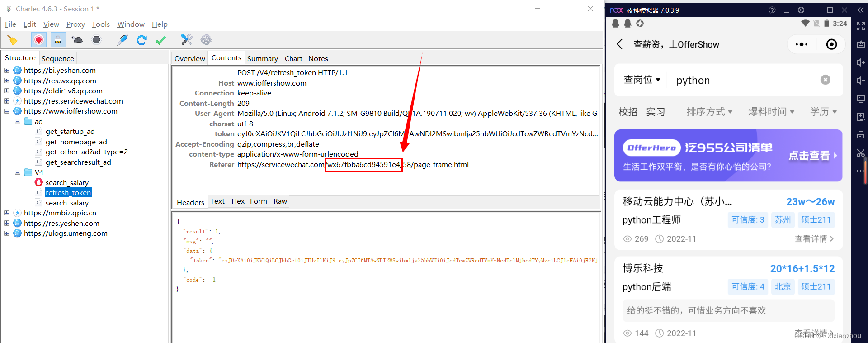Collapse the V4 folder
Image resolution: width=868 pixels, height=343 pixels.
pyautogui.click(x=18, y=172)
